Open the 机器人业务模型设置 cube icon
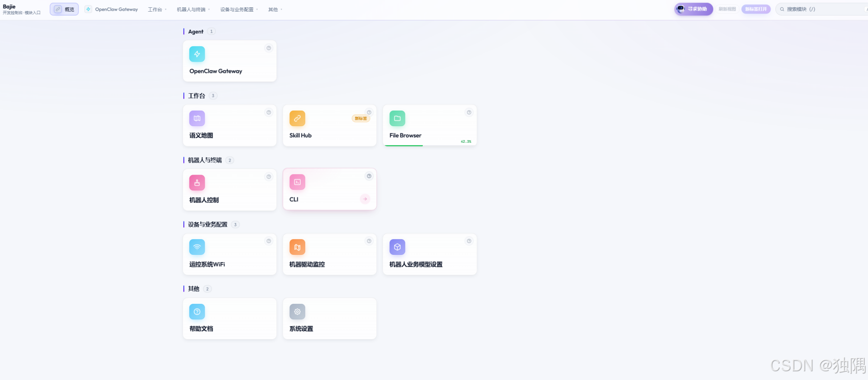 tap(397, 247)
